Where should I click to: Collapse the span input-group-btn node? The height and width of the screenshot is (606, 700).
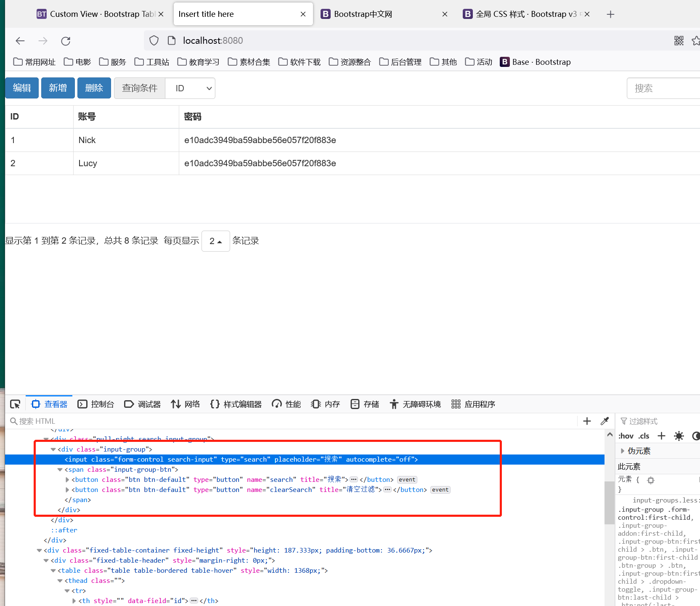click(60, 470)
